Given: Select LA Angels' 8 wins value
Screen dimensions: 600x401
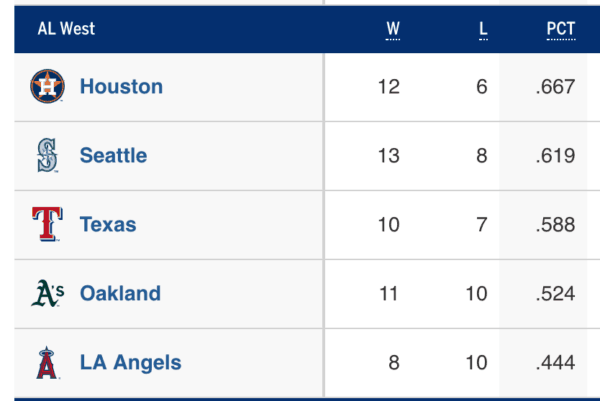Looking at the screenshot, I should pyautogui.click(x=393, y=362).
